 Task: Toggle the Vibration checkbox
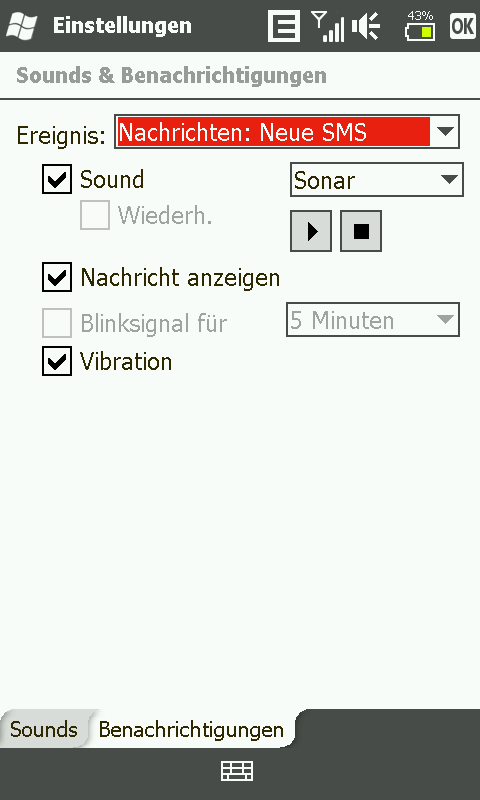pos(57,361)
